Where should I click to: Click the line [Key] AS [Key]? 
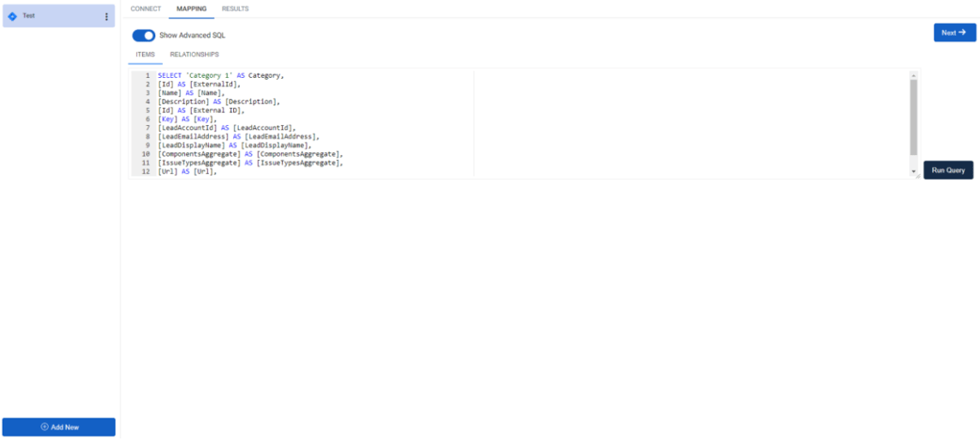pyautogui.click(x=187, y=119)
